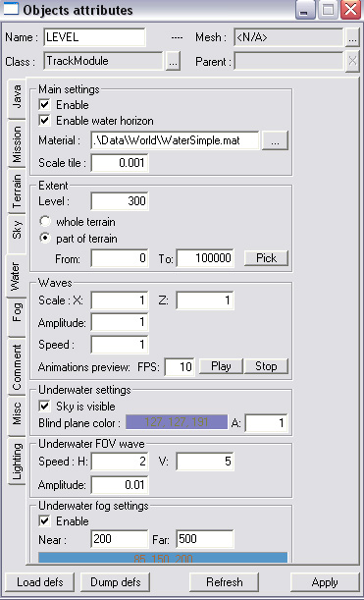364x600 pixels.
Task: Click the Refresh button
Action: [224, 582]
